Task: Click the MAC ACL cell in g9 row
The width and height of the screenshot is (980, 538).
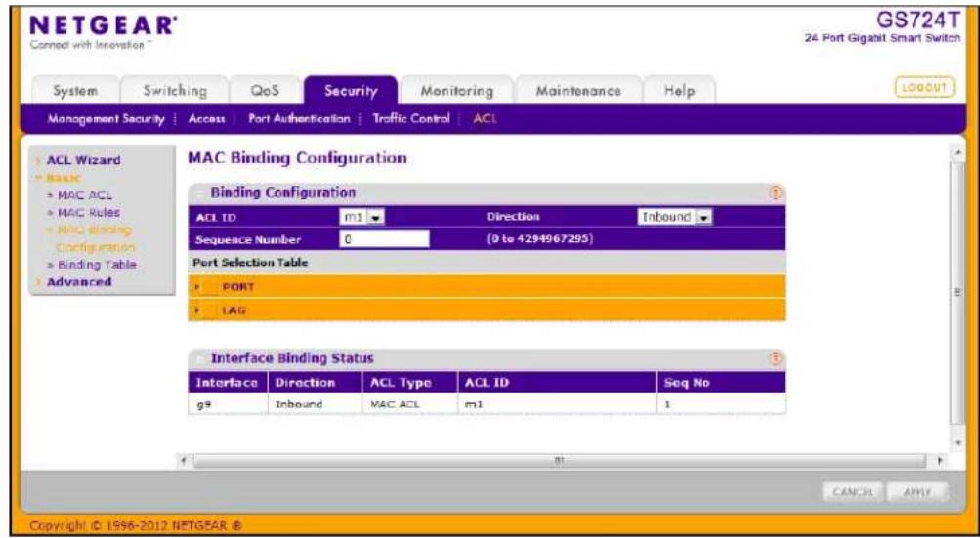Action: point(409,404)
